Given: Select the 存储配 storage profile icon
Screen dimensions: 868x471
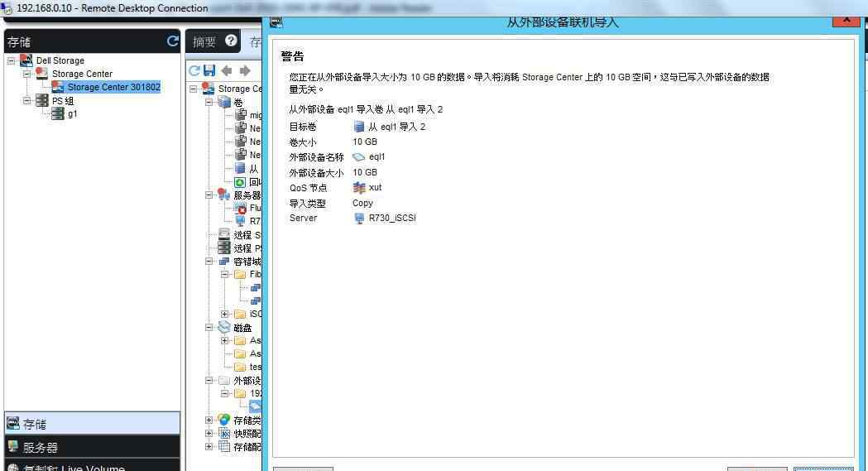Looking at the screenshot, I should pos(224,446).
